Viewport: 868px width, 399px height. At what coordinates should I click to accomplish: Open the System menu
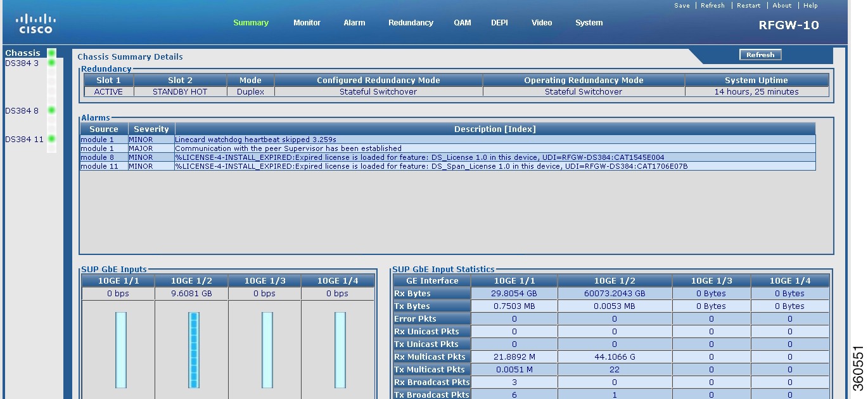tap(589, 23)
